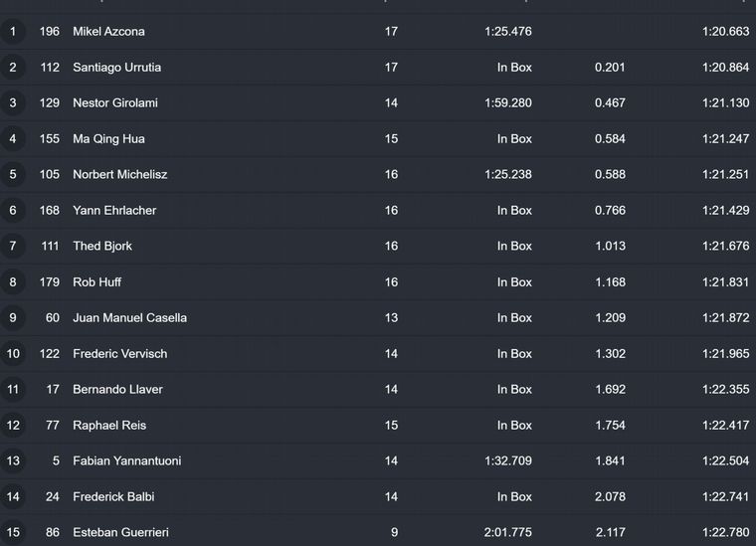Select the 0.201 gap for Santiago Urrutia
The height and width of the screenshot is (546, 756).
(610, 68)
